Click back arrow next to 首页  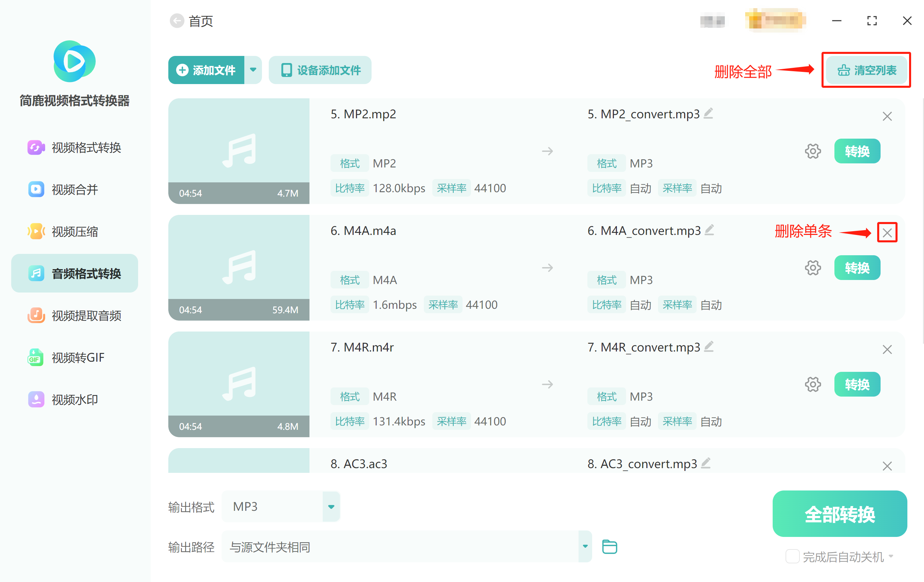pyautogui.click(x=177, y=21)
